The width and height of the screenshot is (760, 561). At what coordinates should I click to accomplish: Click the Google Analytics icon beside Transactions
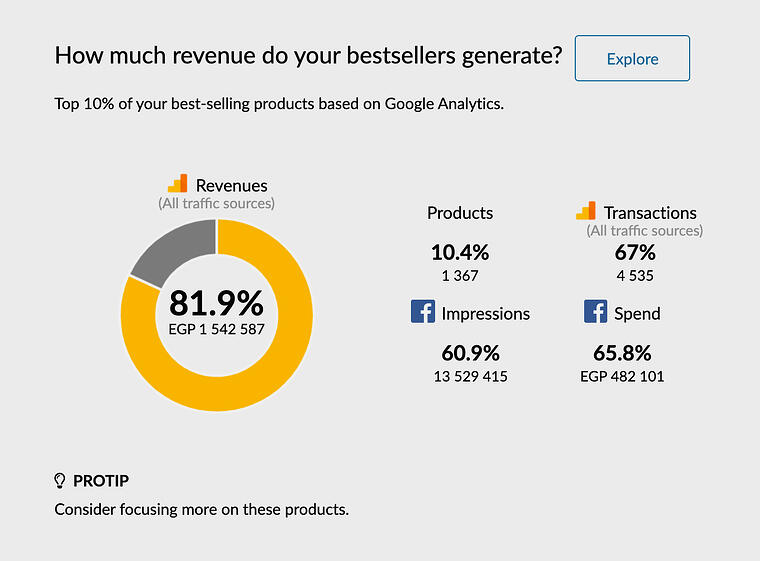(x=586, y=211)
